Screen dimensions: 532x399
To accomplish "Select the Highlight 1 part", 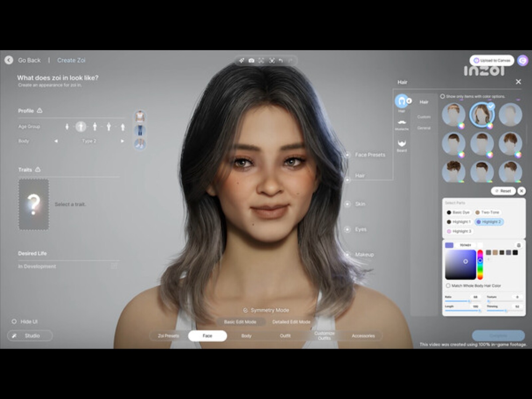I will coord(459,222).
